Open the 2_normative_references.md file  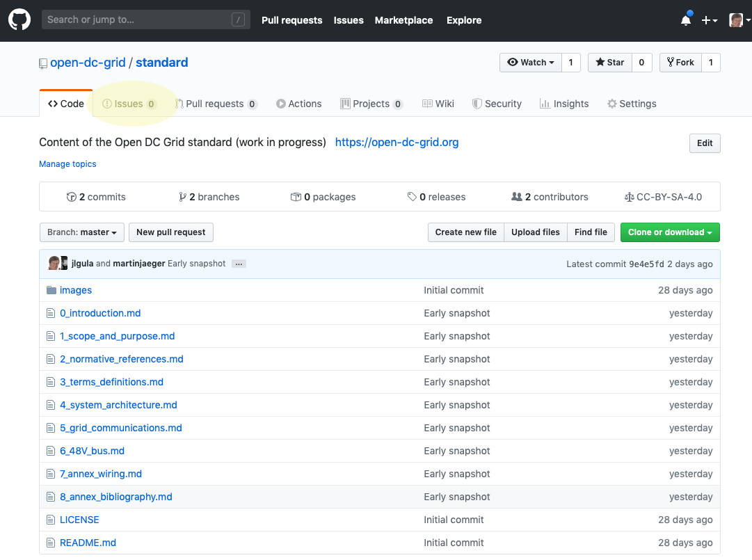pyautogui.click(x=122, y=359)
